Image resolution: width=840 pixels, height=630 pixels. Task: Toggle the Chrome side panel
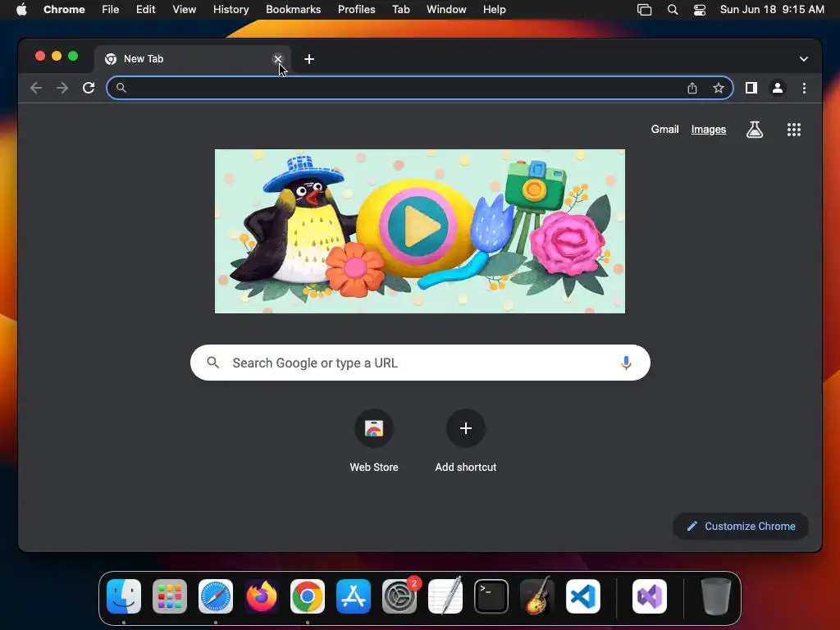pyautogui.click(x=751, y=88)
